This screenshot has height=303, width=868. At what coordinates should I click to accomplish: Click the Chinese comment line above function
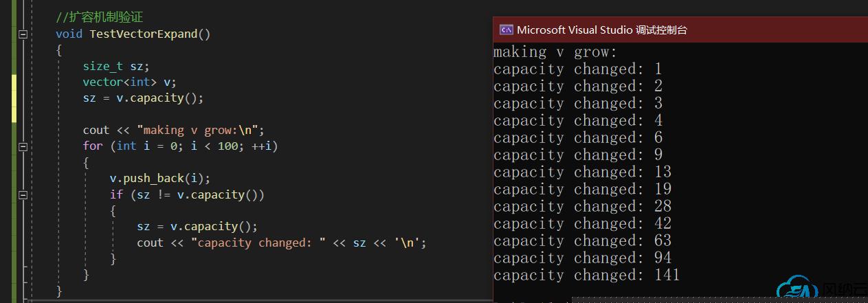99,17
